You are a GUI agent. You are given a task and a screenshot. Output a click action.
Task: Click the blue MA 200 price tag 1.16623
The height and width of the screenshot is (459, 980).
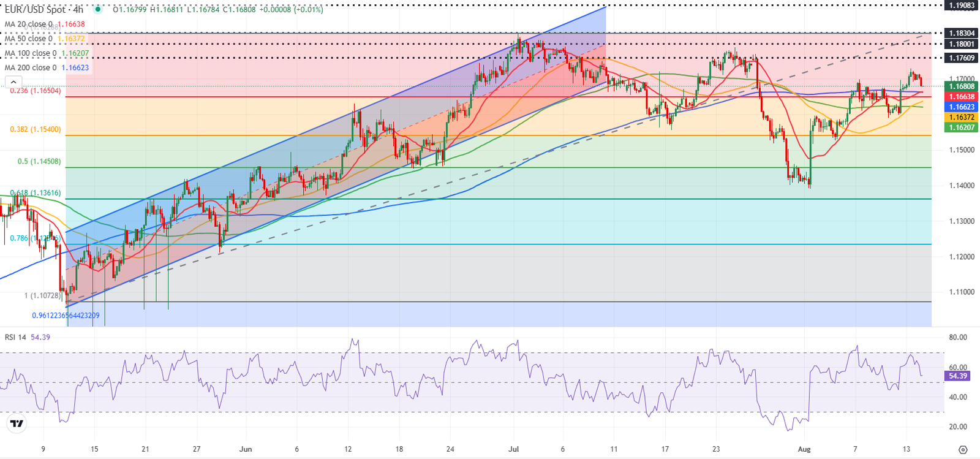coord(962,107)
